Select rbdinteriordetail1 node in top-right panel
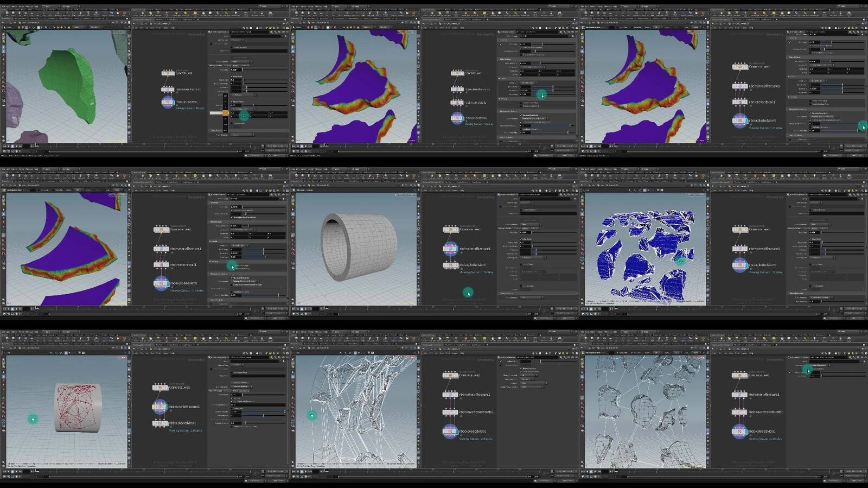The image size is (868, 488). pyautogui.click(x=739, y=102)
